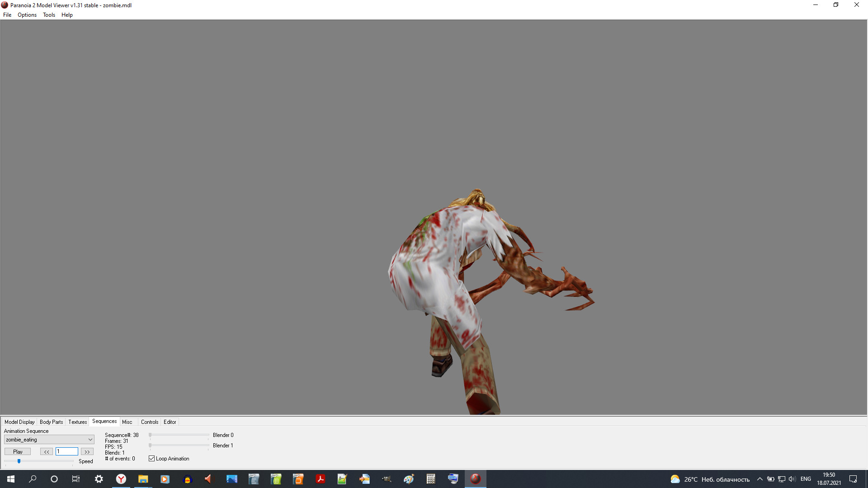Open OpenOffice Calc from the taskbar

coord(276,479)
